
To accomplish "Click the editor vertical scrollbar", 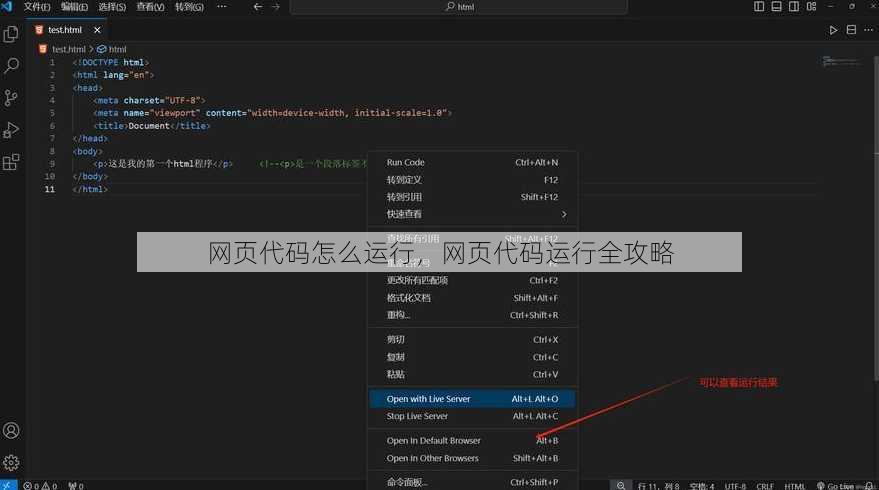I will tap(875, 219).
